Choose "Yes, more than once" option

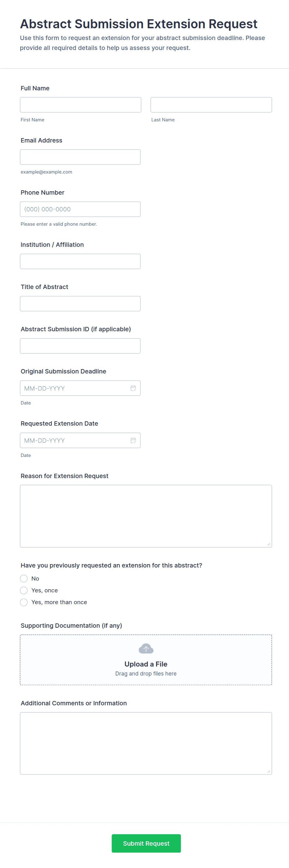(x=24, y=602)
